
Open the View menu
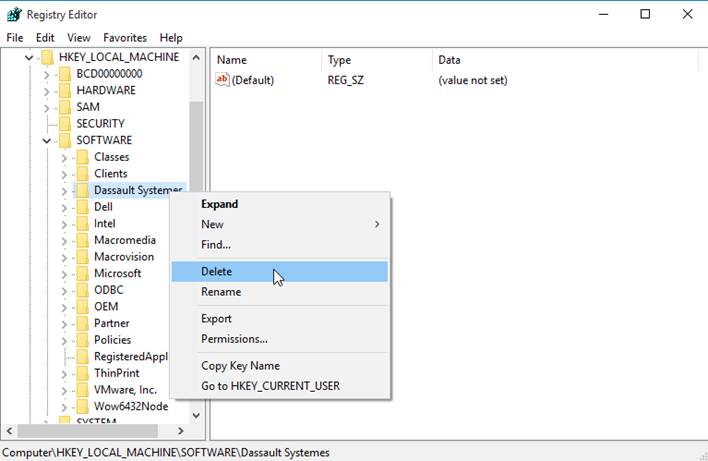tap(79, 38)
